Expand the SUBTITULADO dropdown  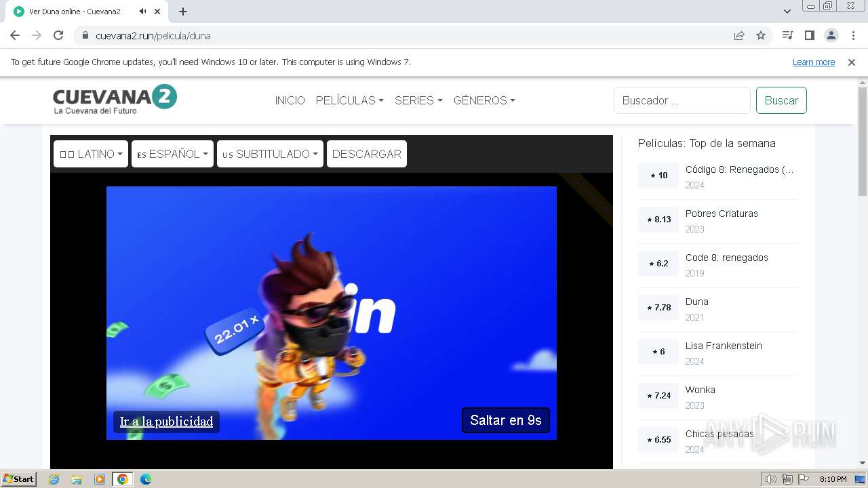coord(270,154)
